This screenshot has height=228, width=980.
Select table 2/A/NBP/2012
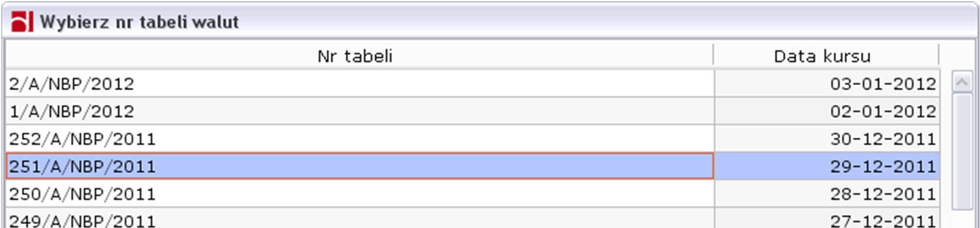(x=360, y=84)
